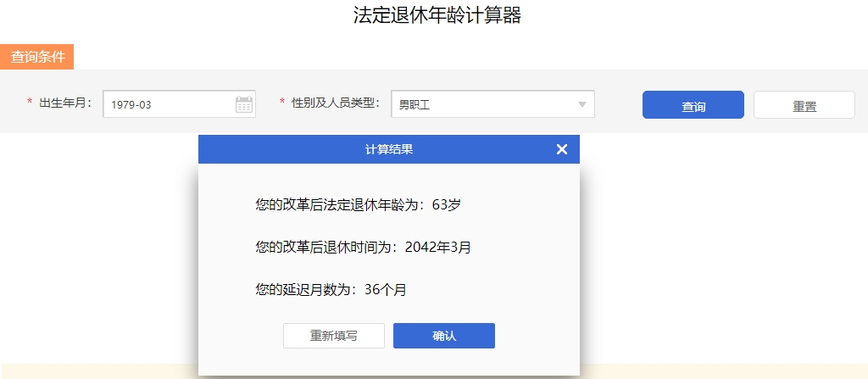
Task: Click the blue 查询 button
Action: [x=693, y=106]
